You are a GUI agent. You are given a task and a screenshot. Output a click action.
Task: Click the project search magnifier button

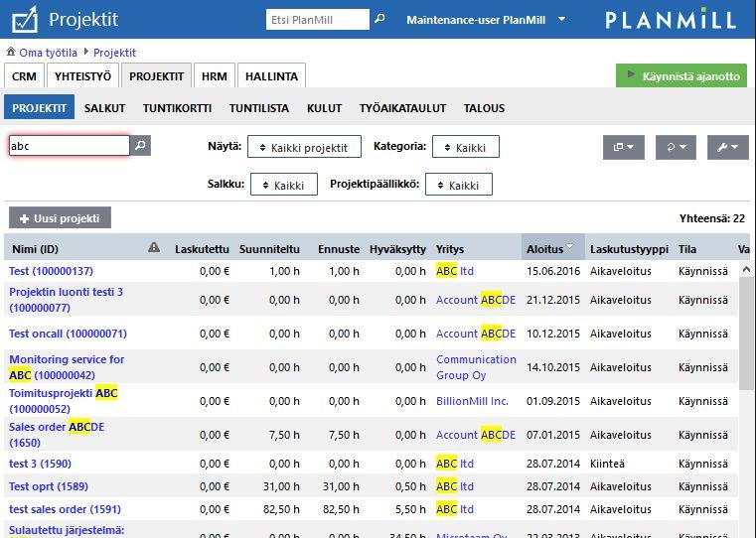(140, 146)
